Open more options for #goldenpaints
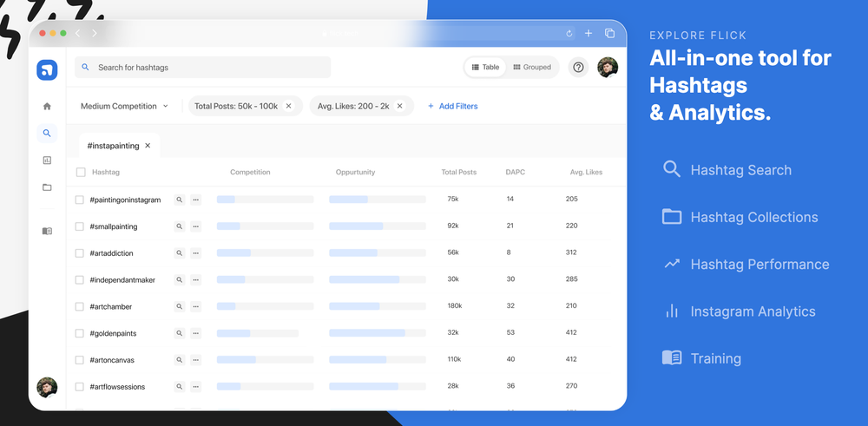 (195, 333)
